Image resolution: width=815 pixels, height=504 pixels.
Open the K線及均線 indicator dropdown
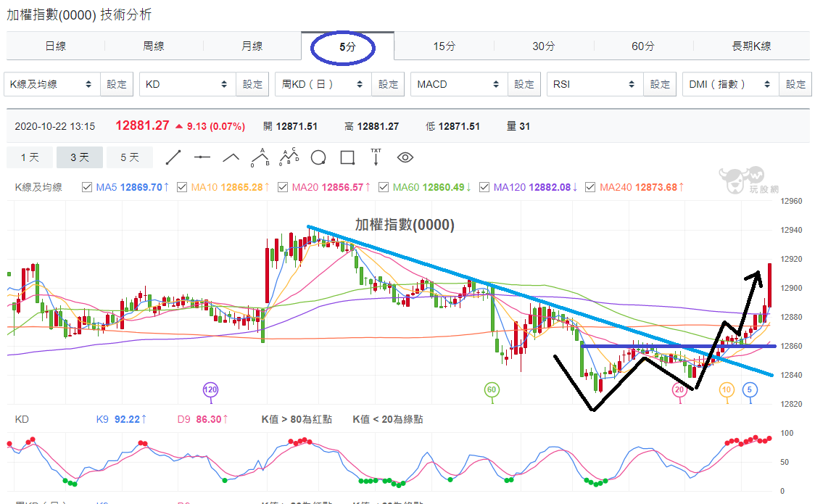(52, 84)
